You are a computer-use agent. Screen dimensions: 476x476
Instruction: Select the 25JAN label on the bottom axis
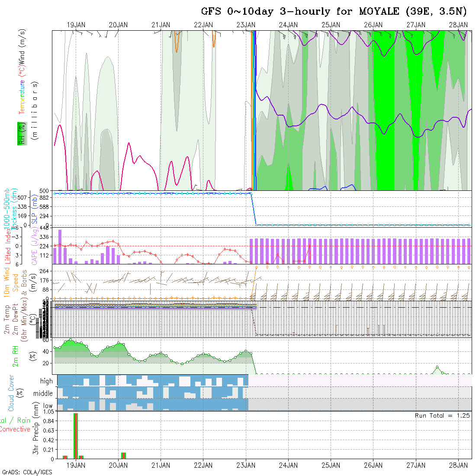331,465
